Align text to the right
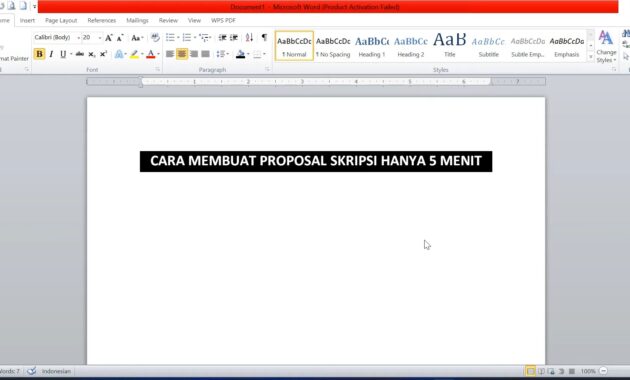 [194, 54]
